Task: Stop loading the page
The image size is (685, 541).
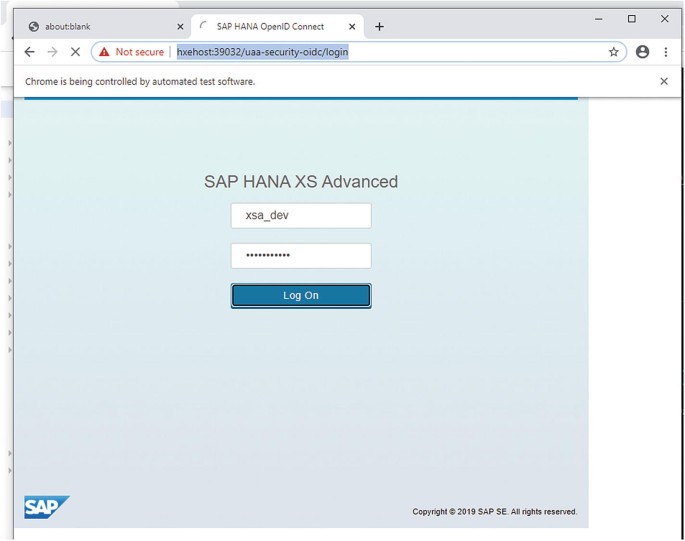Action: point(75,52)
